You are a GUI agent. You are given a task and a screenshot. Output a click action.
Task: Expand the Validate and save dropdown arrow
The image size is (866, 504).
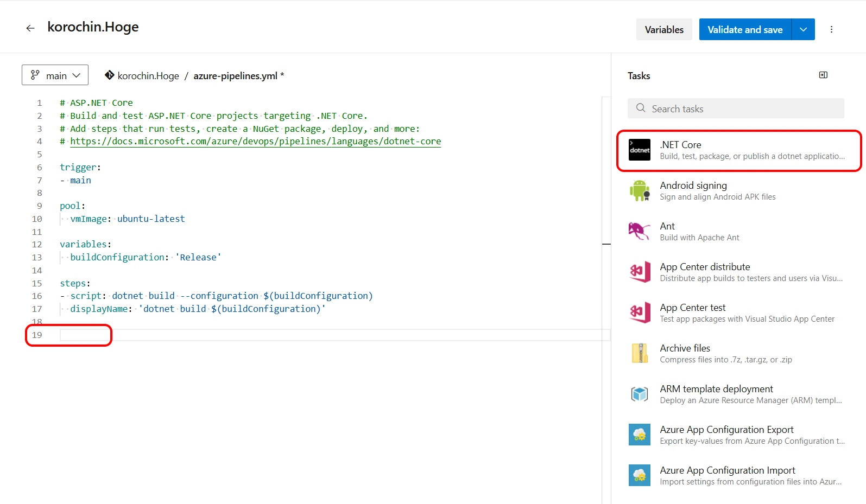pos(803,29)
